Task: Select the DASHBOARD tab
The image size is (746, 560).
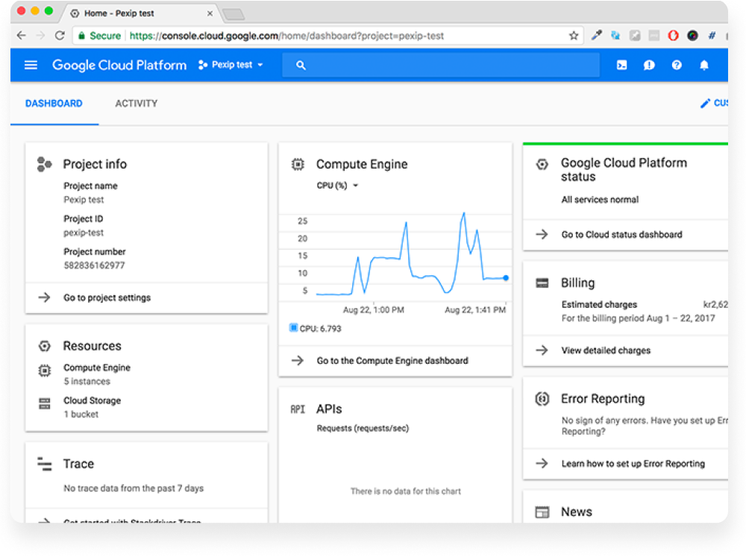Action: (x=54, y=103)
